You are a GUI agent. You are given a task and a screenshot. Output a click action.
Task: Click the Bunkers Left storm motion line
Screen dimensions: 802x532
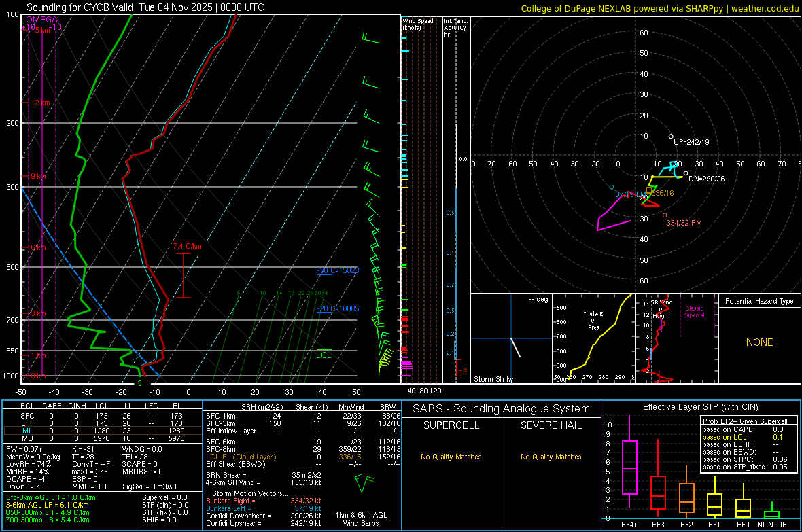264,508
